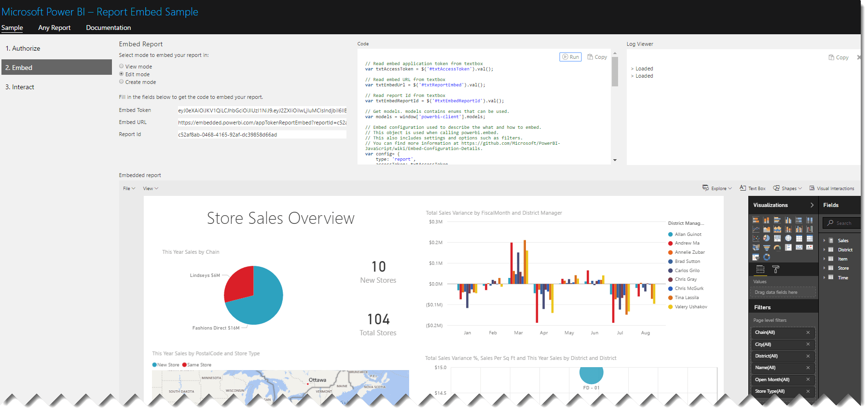Expand the Time table in Fields
This screenshot has height=413, width=868.
825,277
